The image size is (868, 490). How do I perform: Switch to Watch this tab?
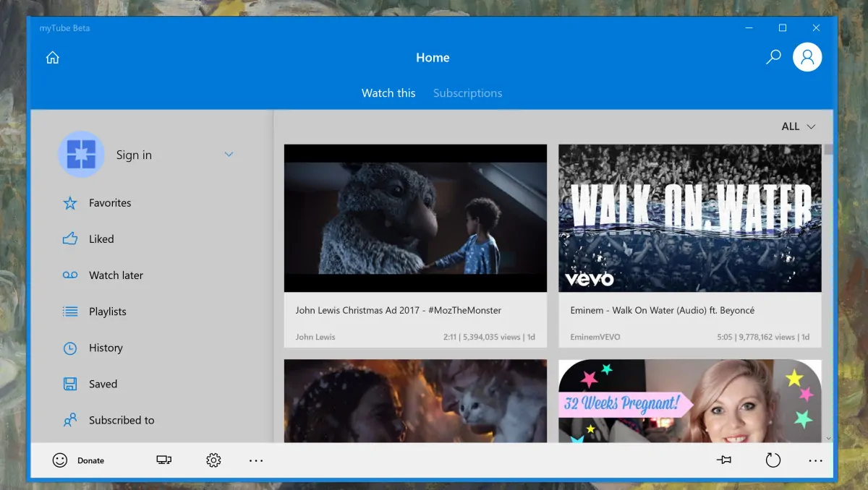pyautogui.click(x=388, y=93)
